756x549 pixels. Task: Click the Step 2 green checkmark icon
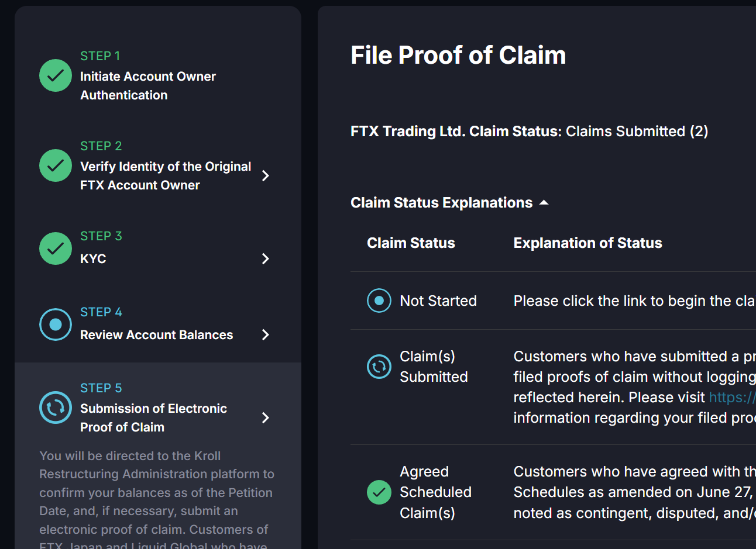click(x=56, y=165)
